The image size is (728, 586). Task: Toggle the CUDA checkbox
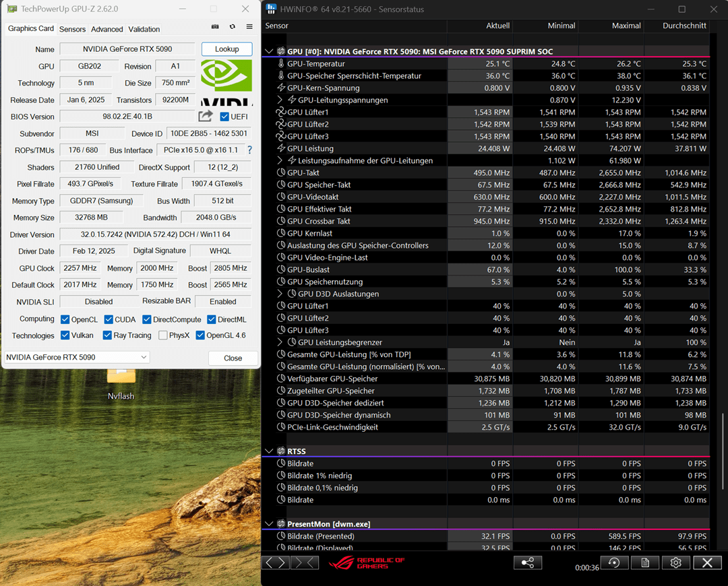(x=109, y=319)
